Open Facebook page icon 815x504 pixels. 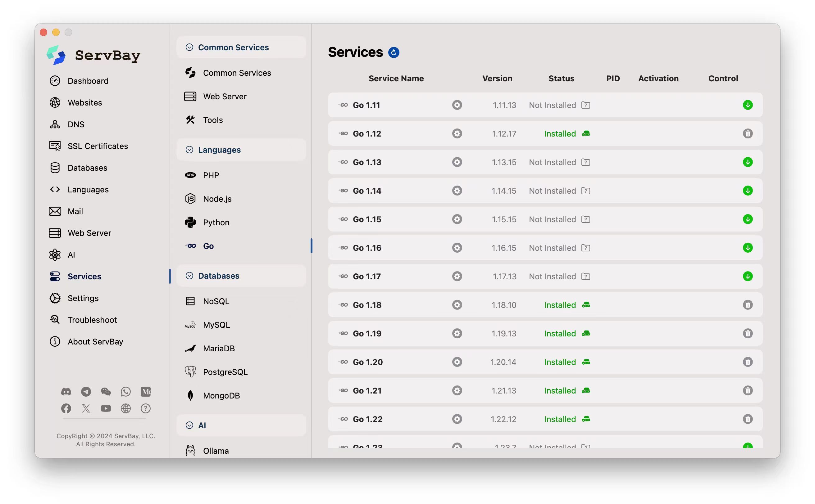66,409
